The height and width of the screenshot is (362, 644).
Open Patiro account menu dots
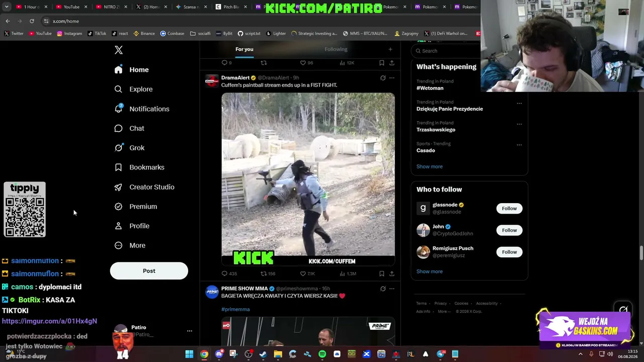tap(190, 331)
